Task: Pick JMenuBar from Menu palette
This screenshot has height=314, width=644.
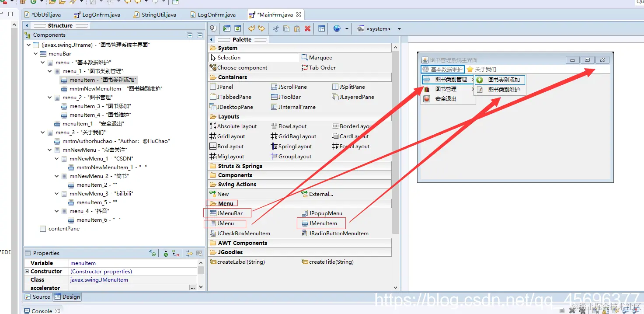Action: (x=226, y=213)
